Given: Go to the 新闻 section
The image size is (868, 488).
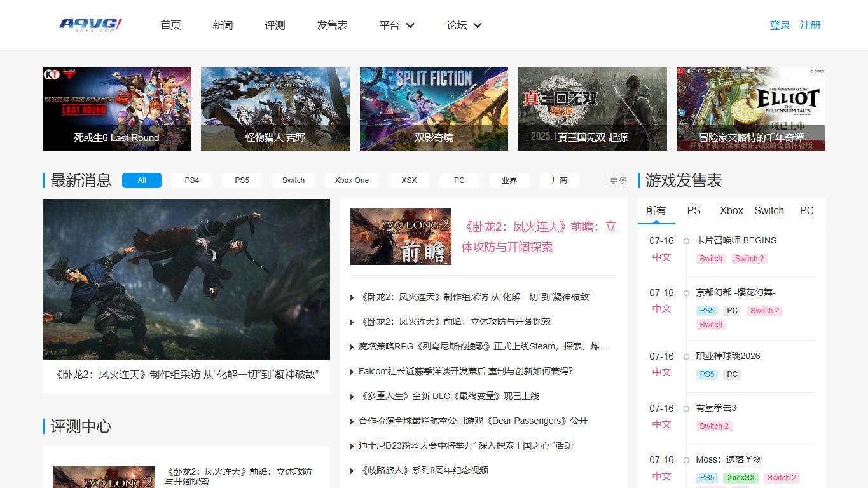Looking at the screenshot, I should (x=223, y=25).
